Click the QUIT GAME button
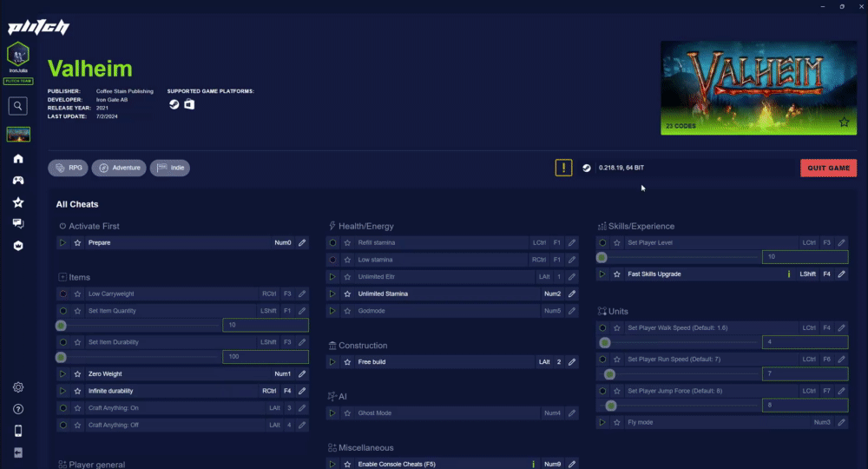 (x=828, y=168)
